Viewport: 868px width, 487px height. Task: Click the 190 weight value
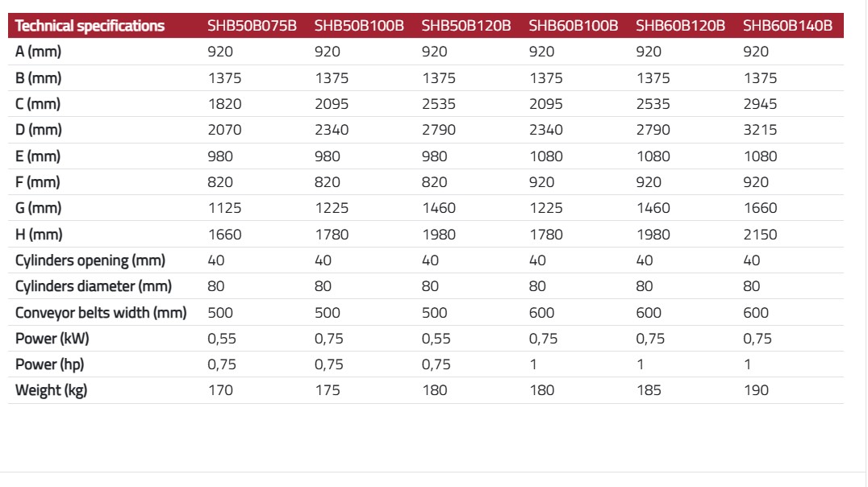756,390
